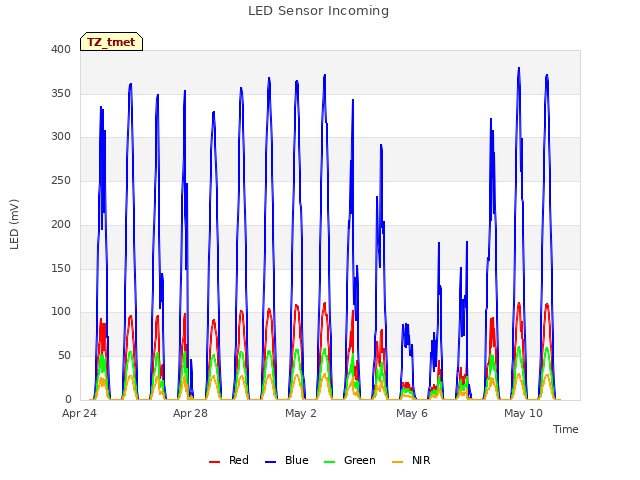Click the 300 y-axis tick label
The width and height of the screenshot is (640, 480).
tap(61, 137)
